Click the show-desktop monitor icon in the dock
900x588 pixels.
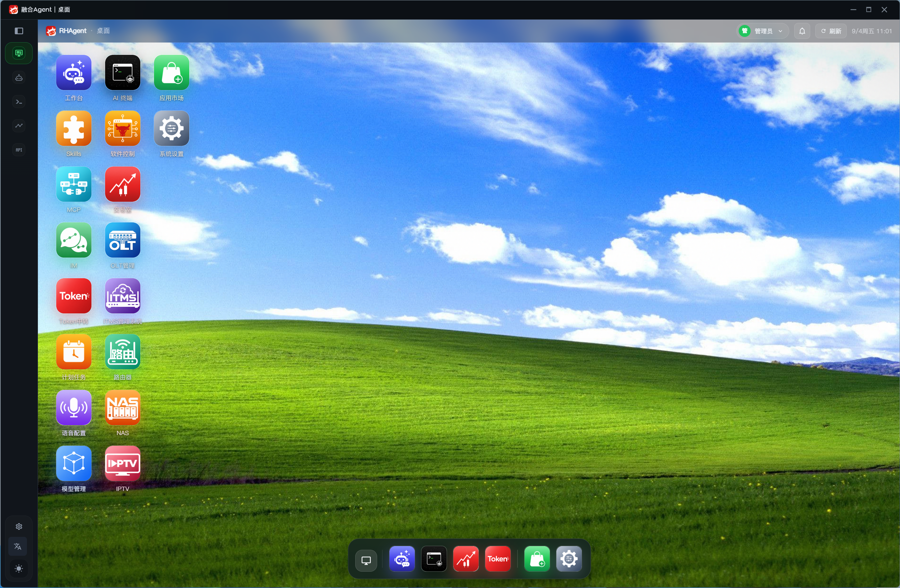[x=366, y=560]
